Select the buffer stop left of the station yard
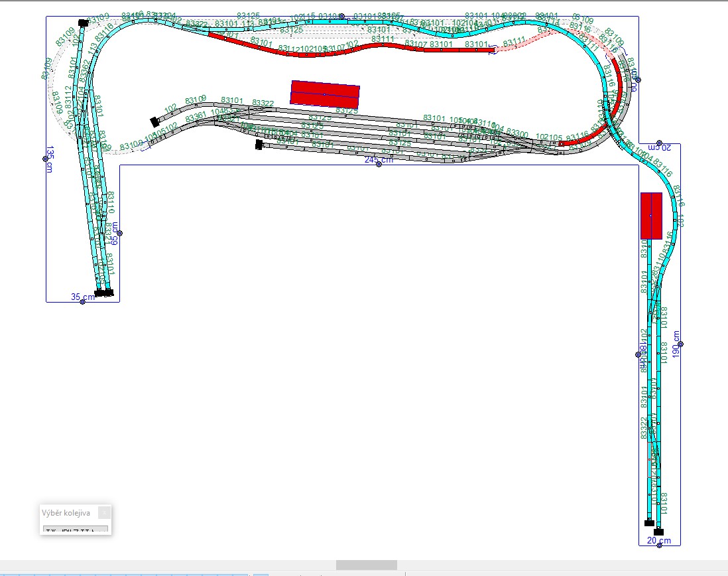This screenshot has width=728, height=576. click(x=154, y=122)
